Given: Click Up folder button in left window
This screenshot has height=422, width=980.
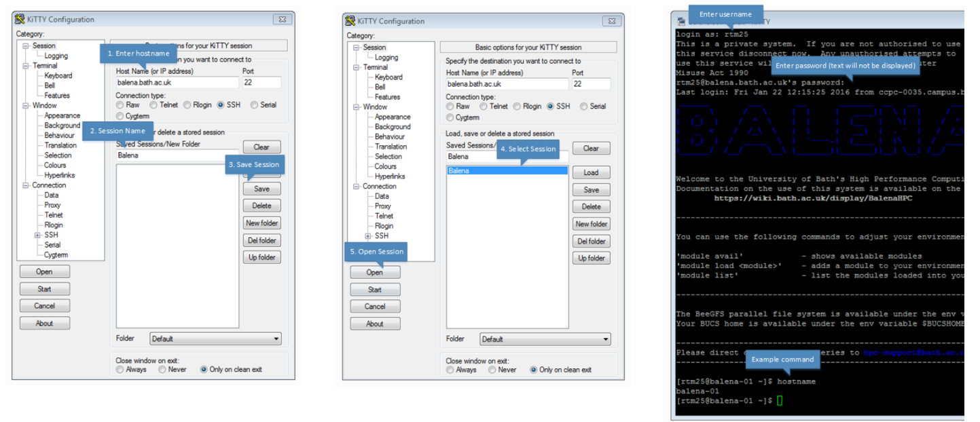Looking at the screenshot, I should pyautogui.click(x=261, y=258).
